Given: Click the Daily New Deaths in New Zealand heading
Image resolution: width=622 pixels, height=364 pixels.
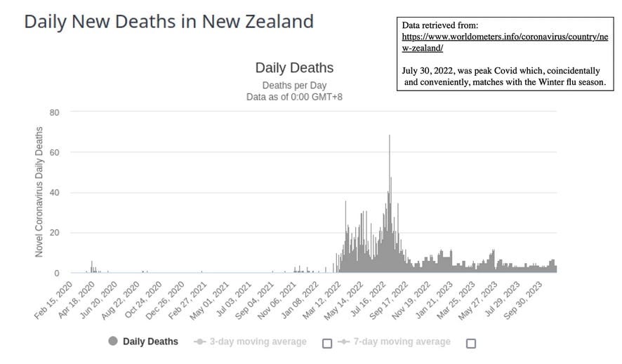Looking at the screenshot, I should [169, 21].
